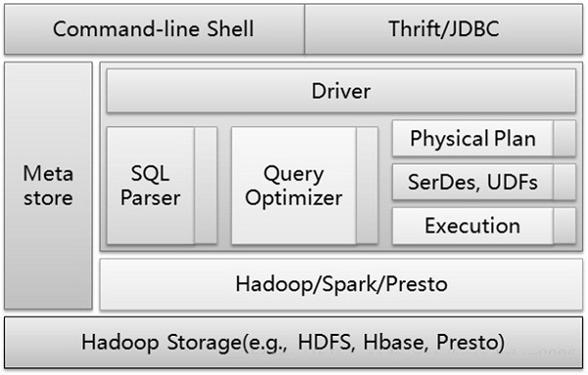
Task: Click side tab beside Physical Plan
Action: pos(564,138)
